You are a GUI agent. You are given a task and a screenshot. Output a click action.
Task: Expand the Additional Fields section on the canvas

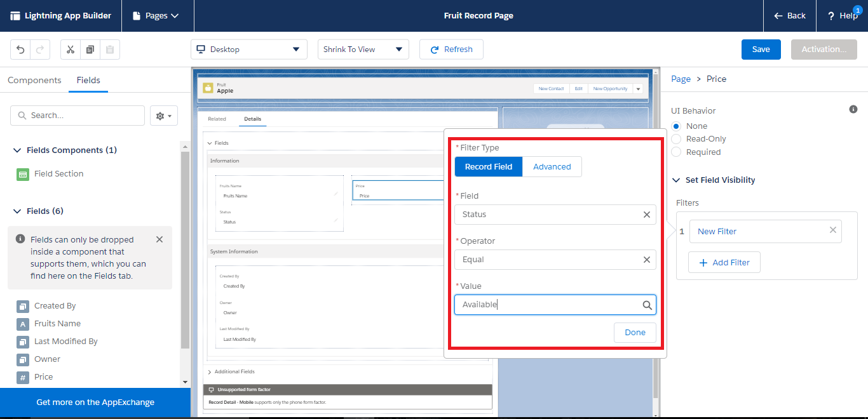tap(210, 371)
